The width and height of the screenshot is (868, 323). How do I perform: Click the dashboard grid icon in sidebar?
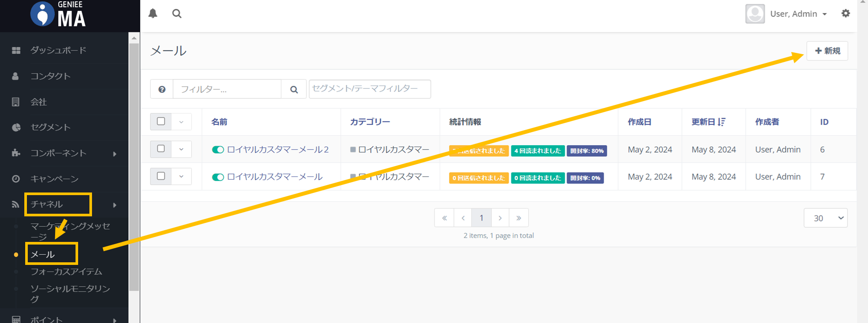click(x=16, y=50)
